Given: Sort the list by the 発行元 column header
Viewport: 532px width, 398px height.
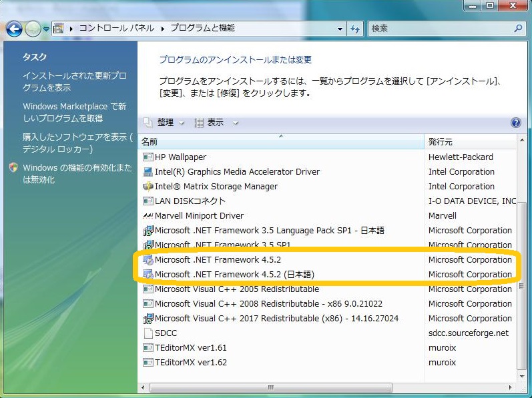Looking at the screenshot, I should (471, 142).
